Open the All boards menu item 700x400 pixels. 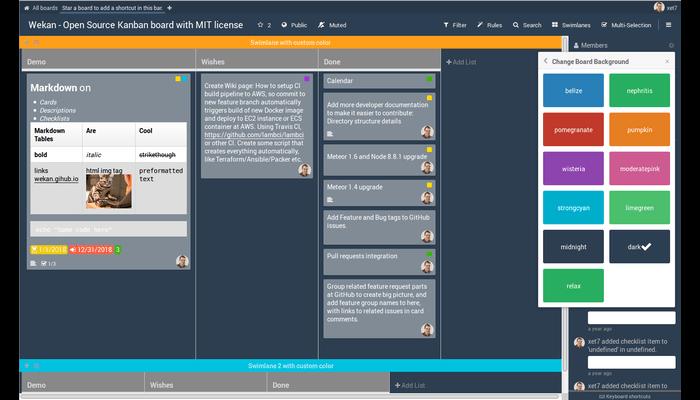coord(44,7)
